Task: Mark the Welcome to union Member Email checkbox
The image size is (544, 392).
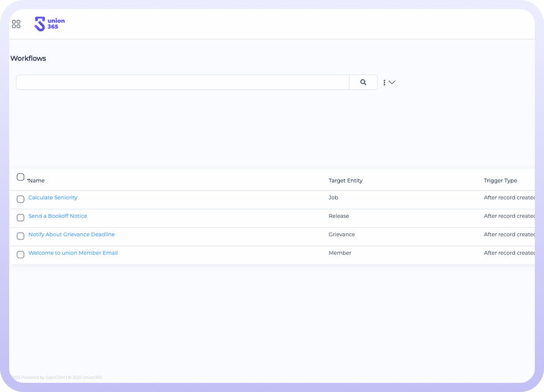Action: (20, 254)
